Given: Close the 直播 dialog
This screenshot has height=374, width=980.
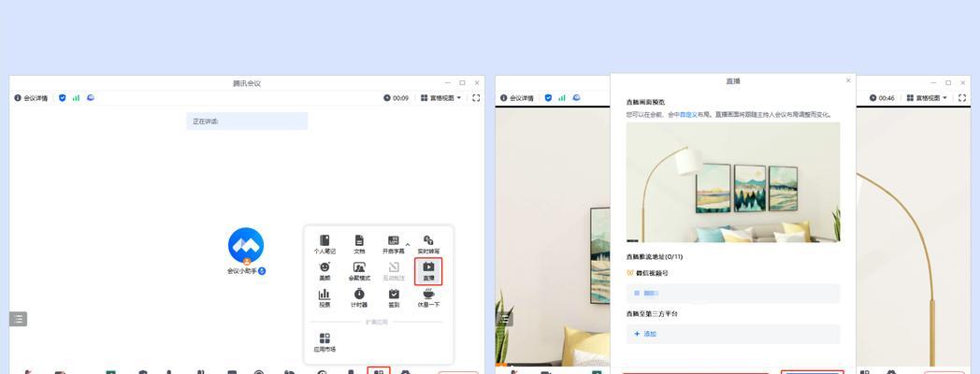Looking at the screenshot, I should (848, 80).
